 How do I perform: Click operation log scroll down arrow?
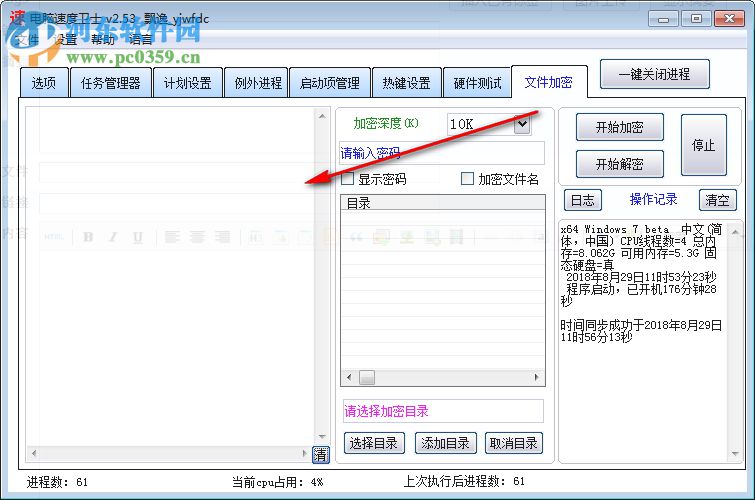tap(735, 453)
